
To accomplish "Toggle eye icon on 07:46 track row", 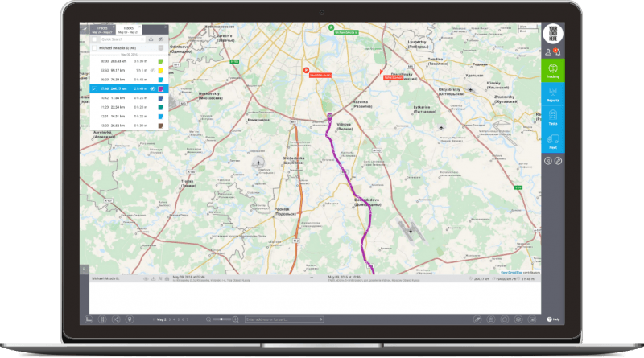I will 152,88.
